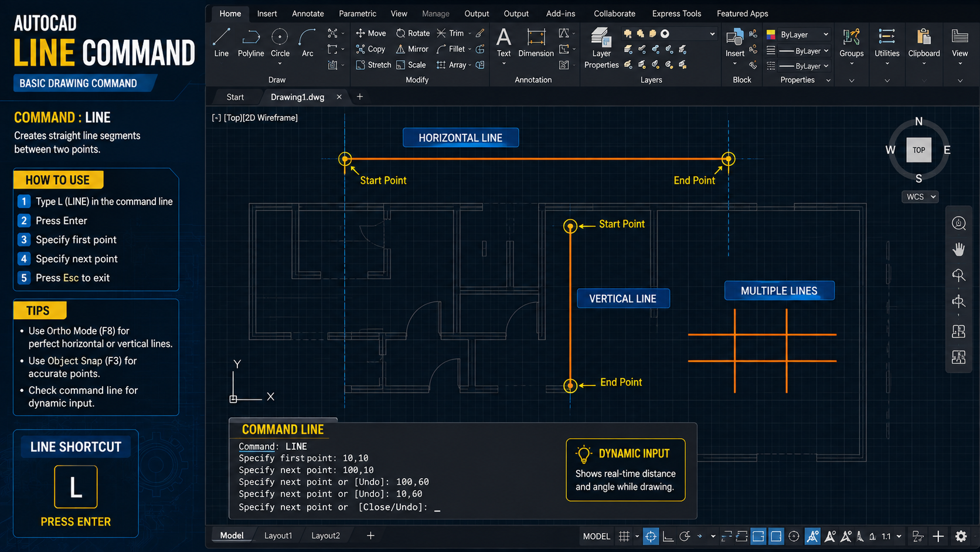Open the Parametric ribbon tab
Viewport: 980px width, 552px height.
[x=357, y=13]
